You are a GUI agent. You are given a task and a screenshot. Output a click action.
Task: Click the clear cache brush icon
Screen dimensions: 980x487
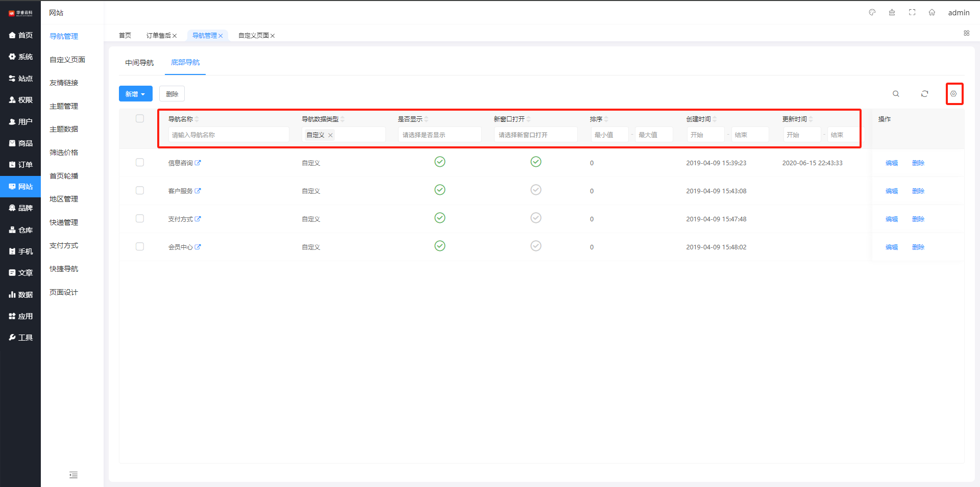[892, 12]
